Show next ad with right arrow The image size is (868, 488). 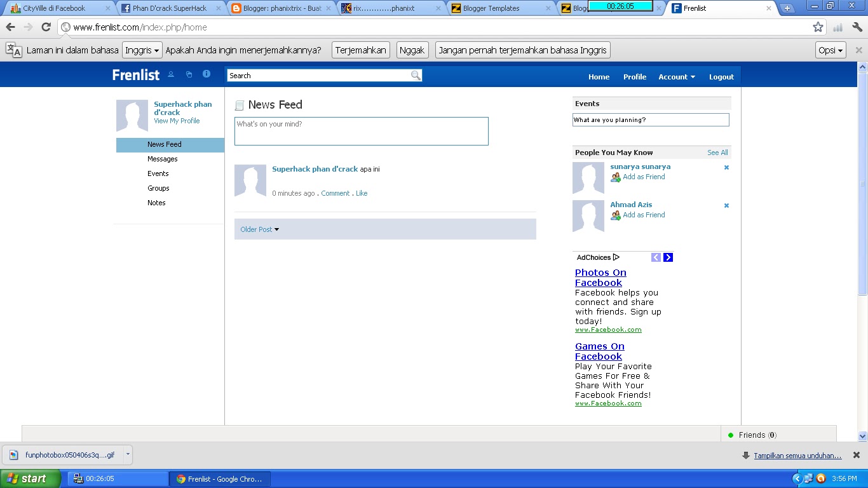pyautogui.click(x=668, y=257)
